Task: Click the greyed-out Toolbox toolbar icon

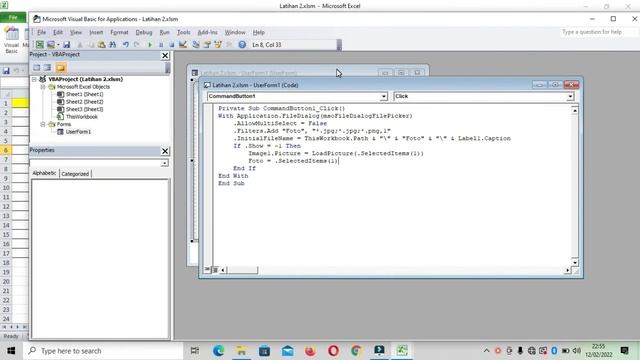Action: click(229, 44)
